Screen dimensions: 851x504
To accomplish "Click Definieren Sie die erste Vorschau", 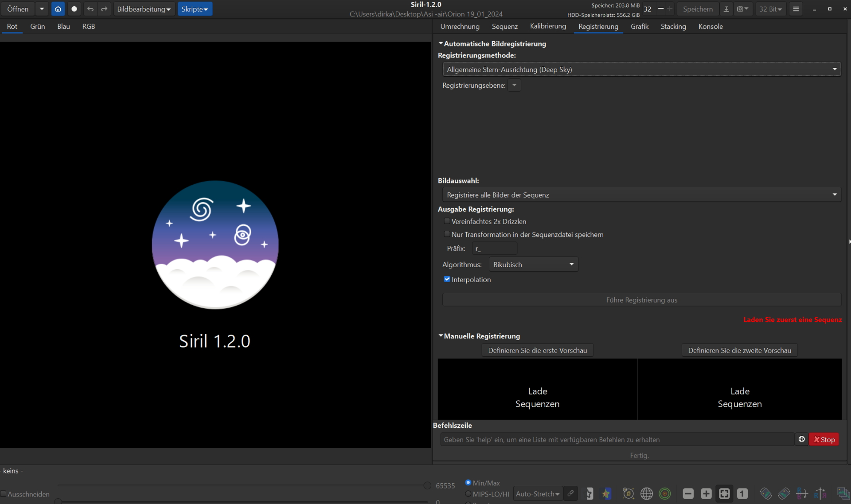I will [537, 350].
